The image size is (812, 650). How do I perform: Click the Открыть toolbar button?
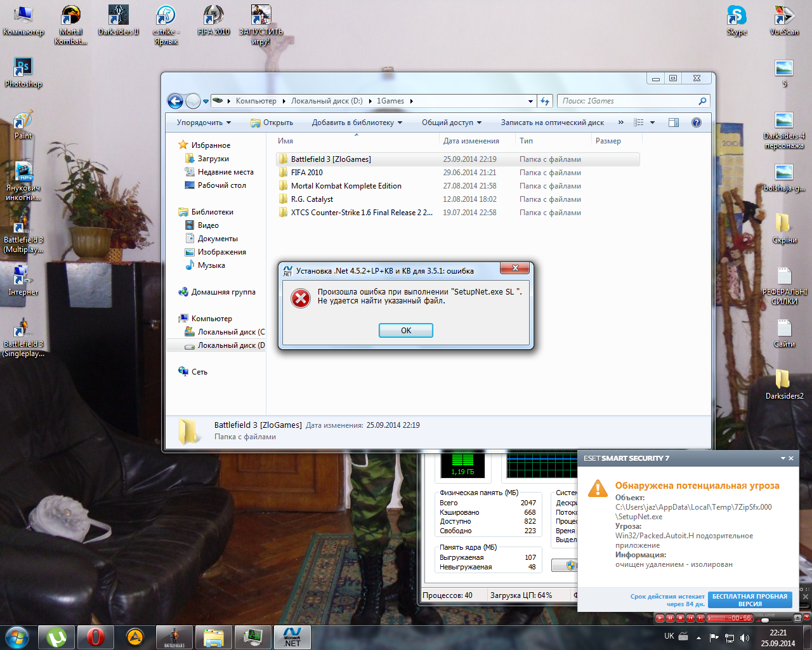(272, 123)
